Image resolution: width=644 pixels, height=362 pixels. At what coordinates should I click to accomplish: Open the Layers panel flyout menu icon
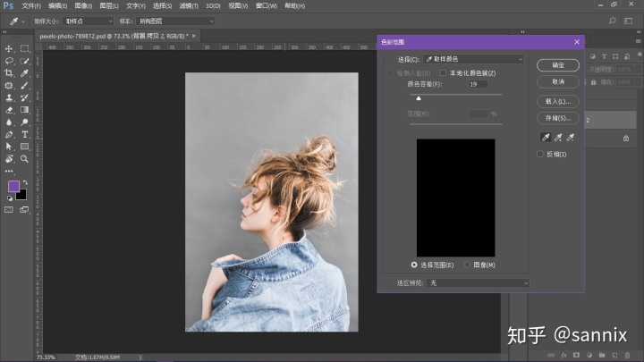[x=638, y=41]
